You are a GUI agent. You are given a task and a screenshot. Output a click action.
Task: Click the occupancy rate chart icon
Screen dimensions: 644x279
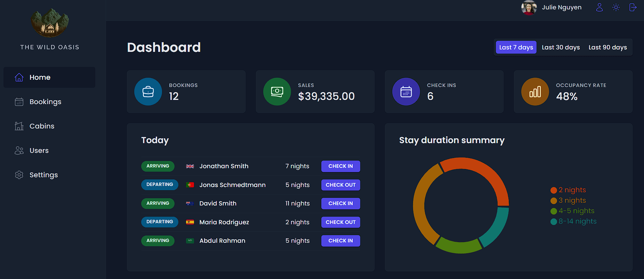click(x=535, y=92)
